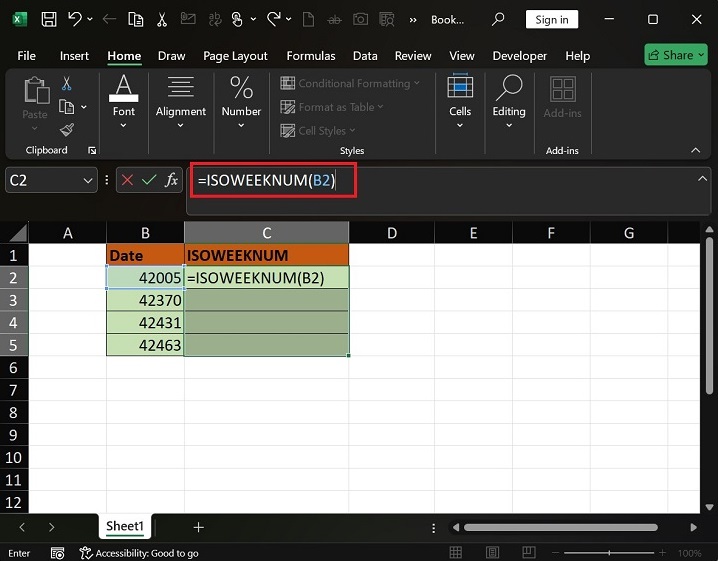Click the macro recording status bar icon
The width and height of the screenshot is (718, 561).
(57, 553)
